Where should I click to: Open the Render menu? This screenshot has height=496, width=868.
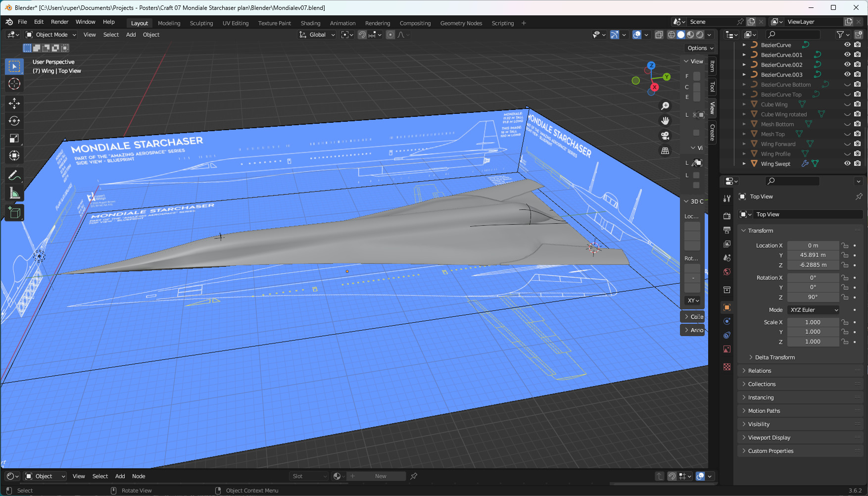pos(59,22)
